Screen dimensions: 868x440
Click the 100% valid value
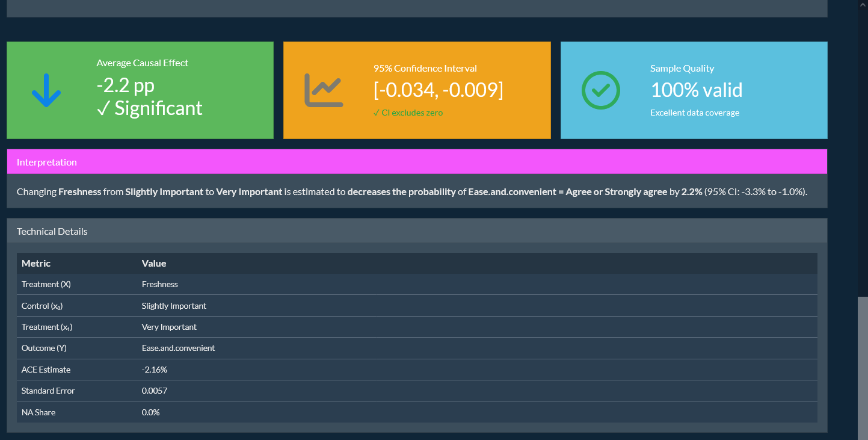[697, 90]
